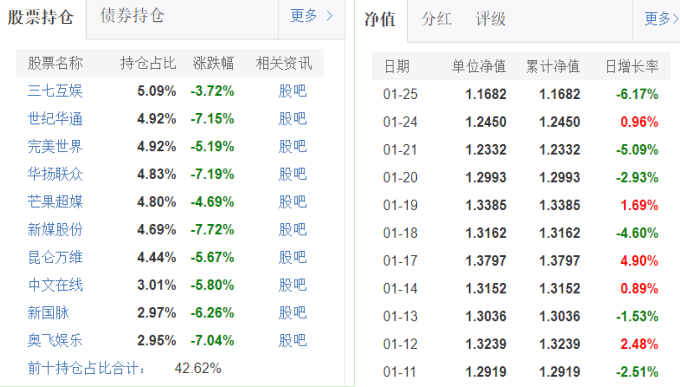Screen dimensions: 680x387
Task: Click daily growth 2.48%
Action: (639, 344)
